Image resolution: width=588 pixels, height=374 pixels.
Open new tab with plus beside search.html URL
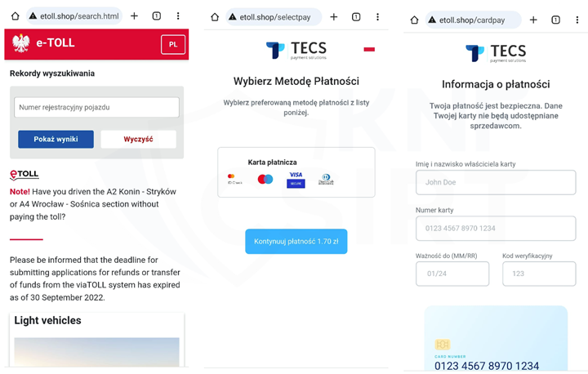pyautogui.click(x=134, y=16)
